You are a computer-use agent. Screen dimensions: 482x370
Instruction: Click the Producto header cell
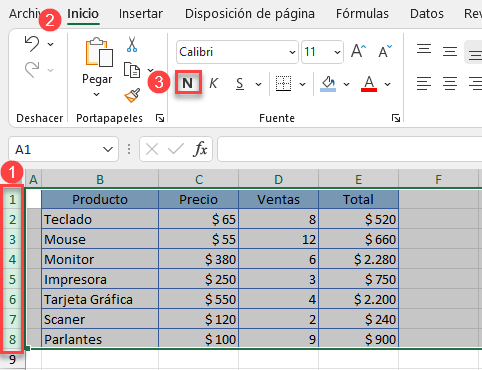click(x=100, y=199)
